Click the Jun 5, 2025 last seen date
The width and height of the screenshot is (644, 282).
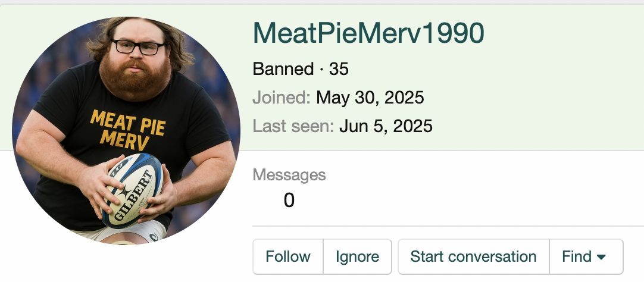click(x=386, y=126)
